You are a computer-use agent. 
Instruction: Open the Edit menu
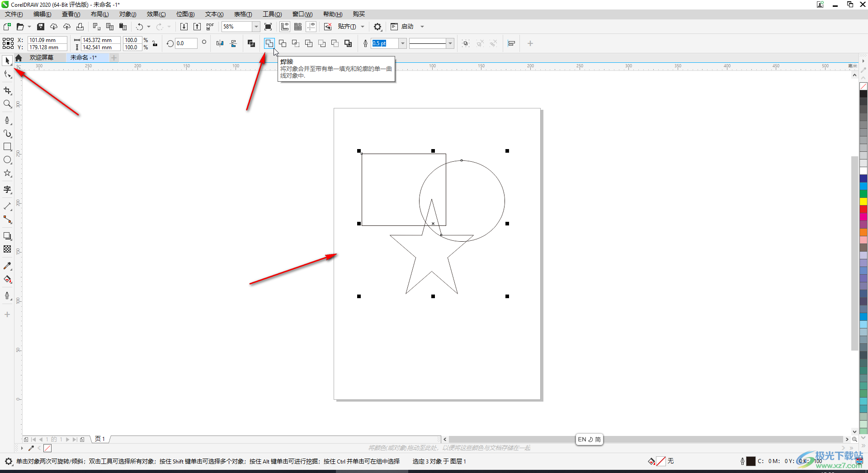click(x=42, y=14)
